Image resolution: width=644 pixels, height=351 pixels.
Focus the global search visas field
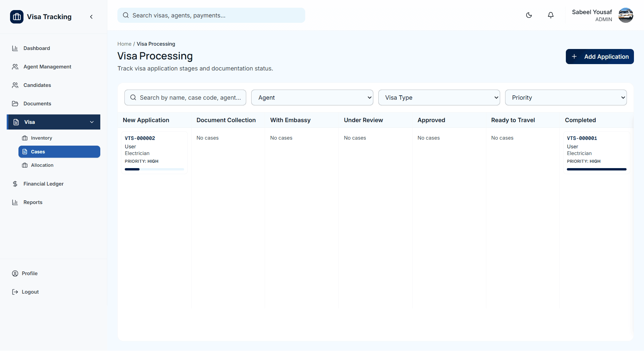(x=211, y=15)
